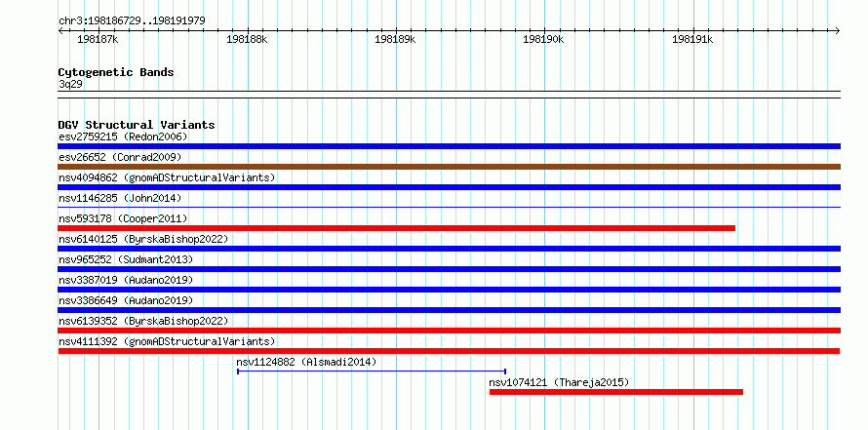This screenshot has height=430, width=868.
Task: Click the nsv6139352 (ByrskaBishop2022) label
Action: pyautogui.click(x=143, y=321)
